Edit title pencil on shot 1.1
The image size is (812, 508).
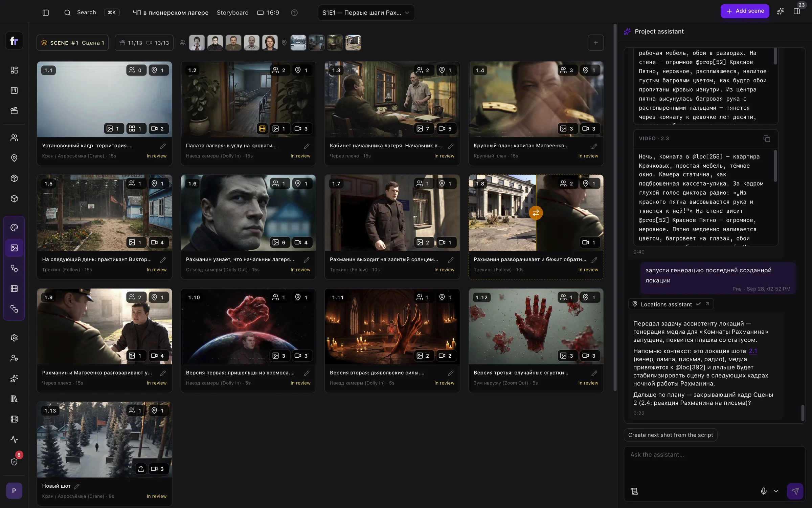pos(163,146)
